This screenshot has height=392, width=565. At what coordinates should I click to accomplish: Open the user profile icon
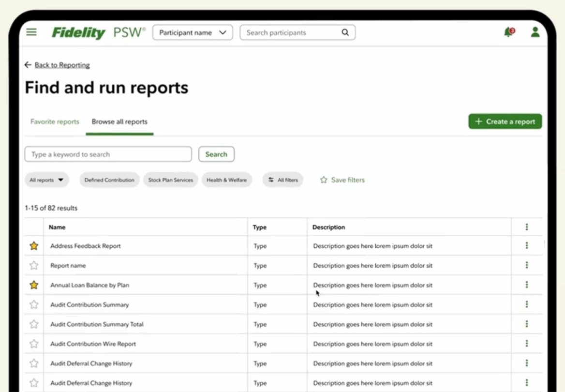click(535, 32)
